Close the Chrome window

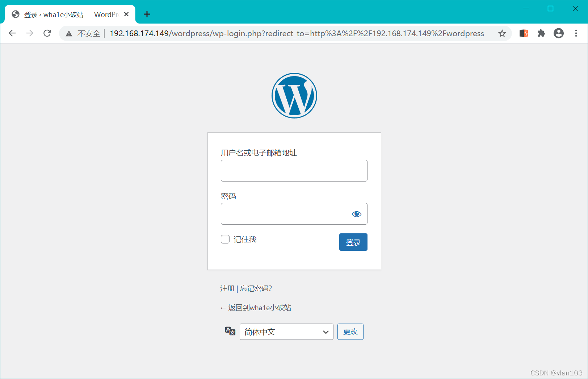point(575,8)
